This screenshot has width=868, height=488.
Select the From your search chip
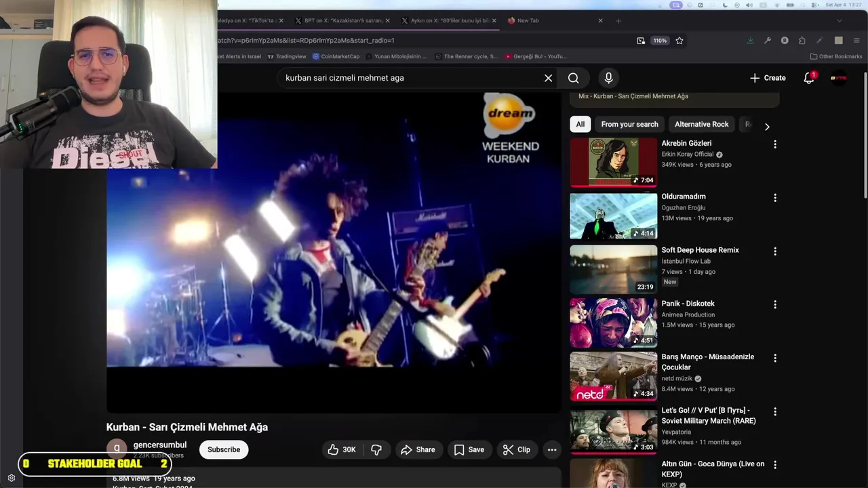pos(629,124)
